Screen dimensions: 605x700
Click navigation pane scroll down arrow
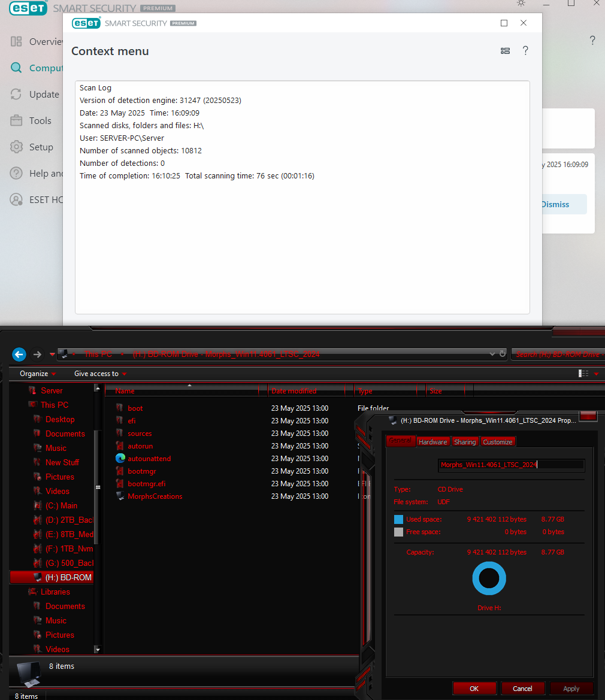click(97, 650)
